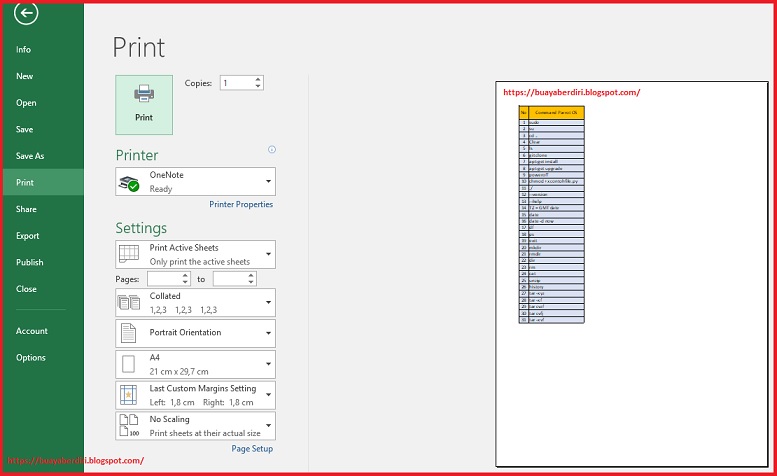Image resolution: width=777 pixels, height=476 pixels.
Task: Click the No Scaling 100 icon
Action: coord(129,425)
